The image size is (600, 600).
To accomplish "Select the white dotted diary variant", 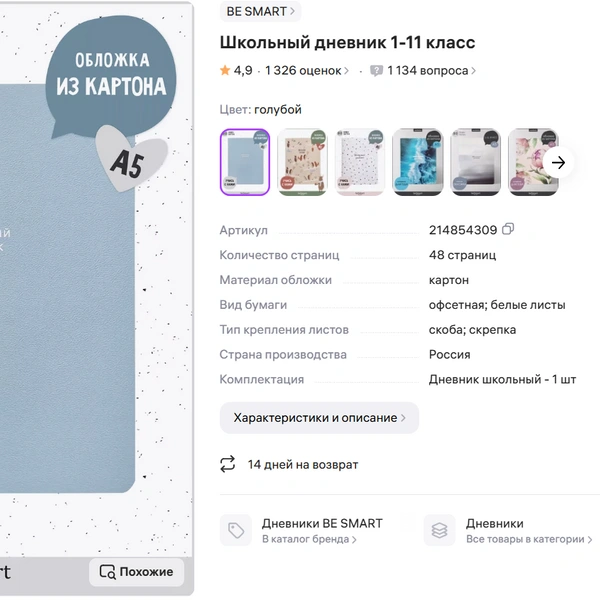I will click(360, 162).
